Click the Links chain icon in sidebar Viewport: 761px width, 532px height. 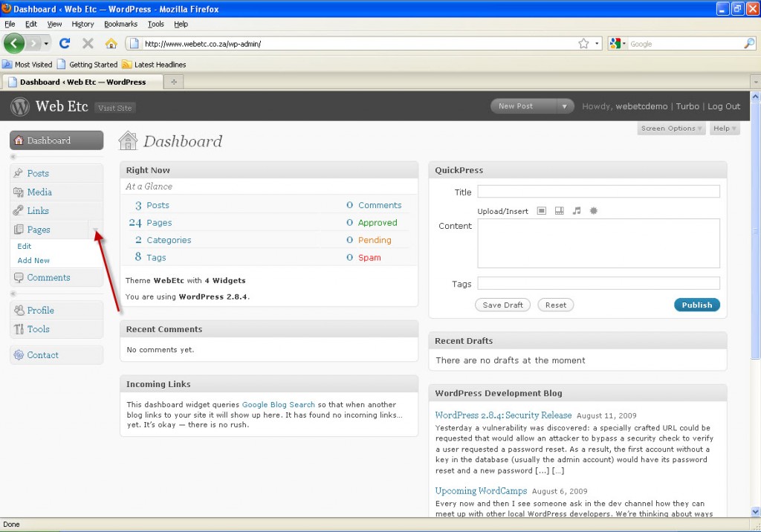click(19, 211)
